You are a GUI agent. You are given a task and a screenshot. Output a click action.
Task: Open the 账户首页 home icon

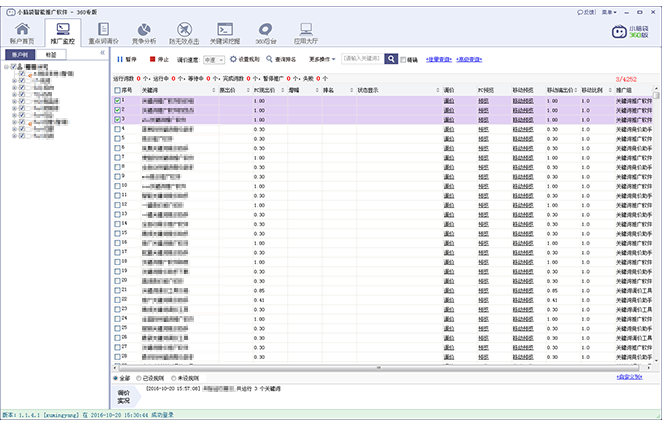[x=22, y=34]
